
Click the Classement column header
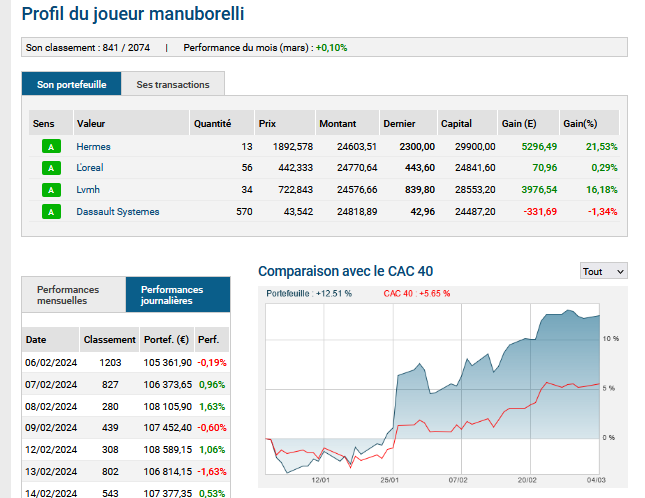(109, 340)
